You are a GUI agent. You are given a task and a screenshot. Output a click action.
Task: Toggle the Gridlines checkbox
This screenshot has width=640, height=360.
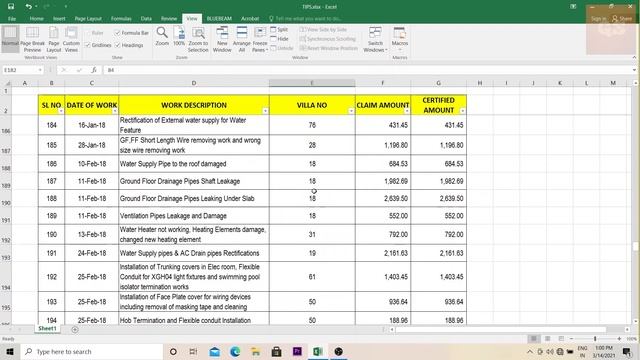point(88,45)
